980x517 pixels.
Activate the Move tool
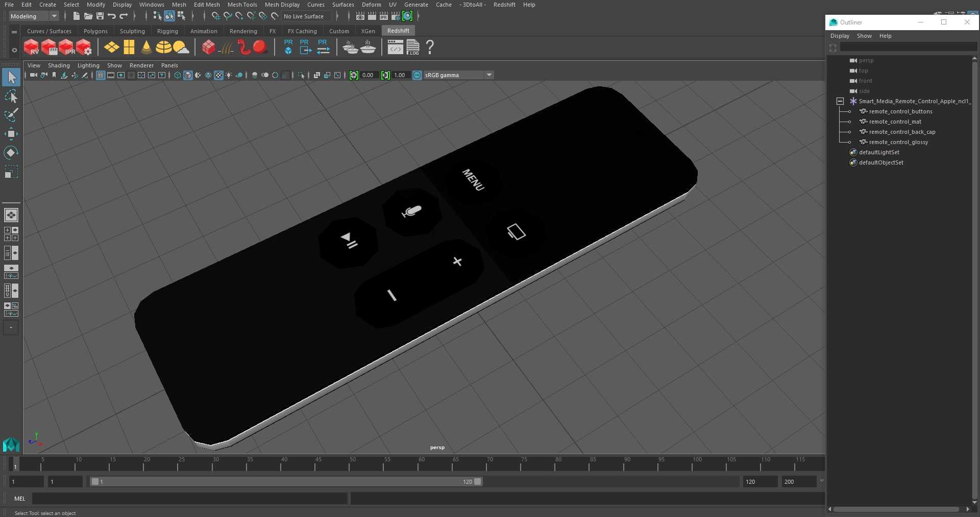tap(11, 134)
